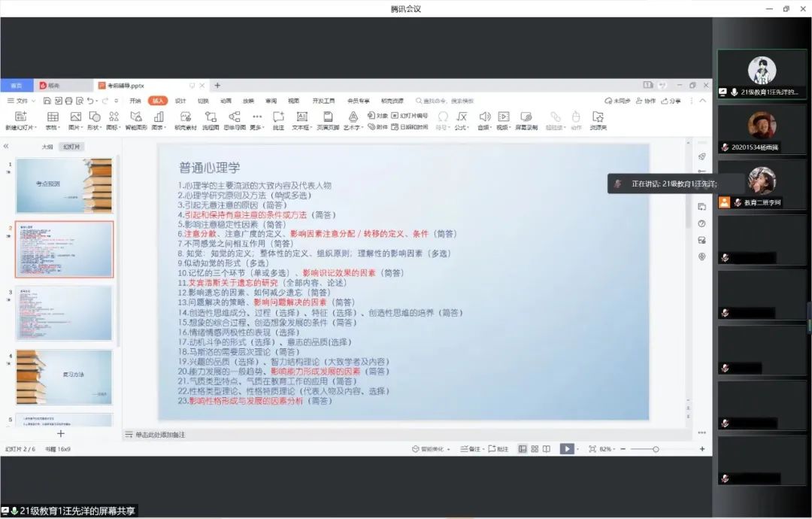Switch panel to Outline (大纲) view

click(47, 147)
